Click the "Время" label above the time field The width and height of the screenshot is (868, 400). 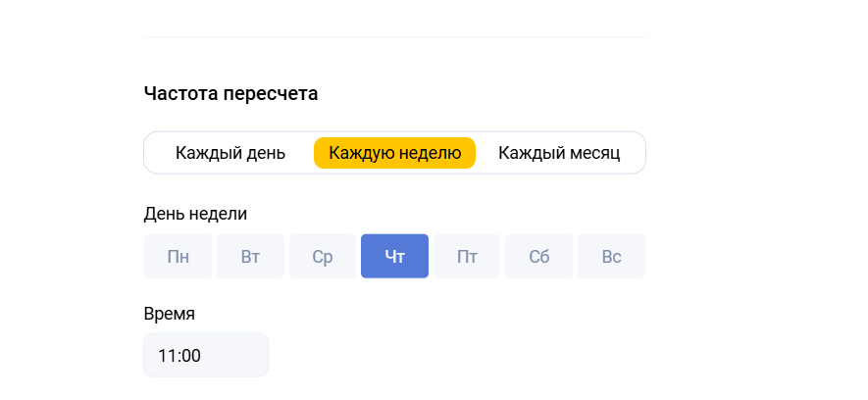pos(170,314)
